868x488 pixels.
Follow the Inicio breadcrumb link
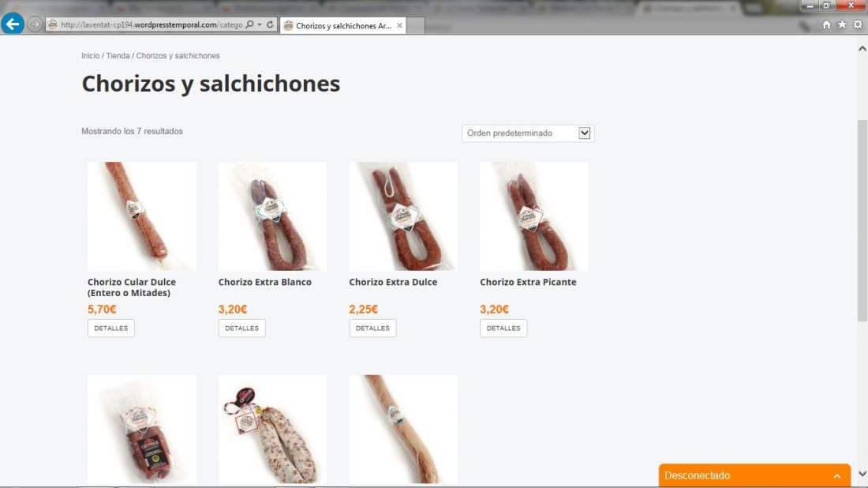pos(90,56)
